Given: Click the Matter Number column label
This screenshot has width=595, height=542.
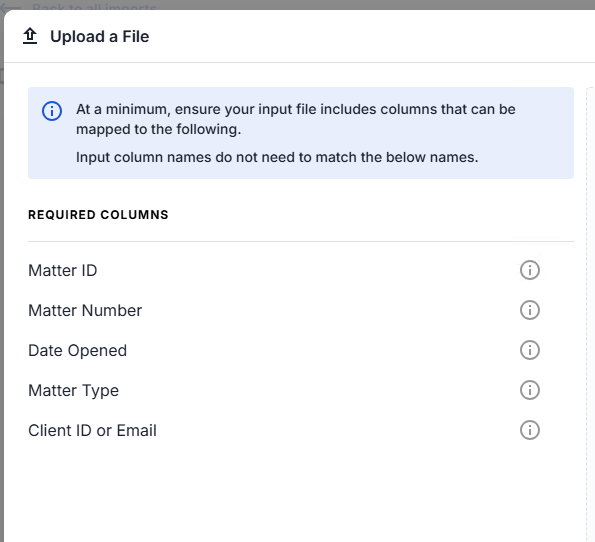Looking at the screenshot, I should 85,310.
